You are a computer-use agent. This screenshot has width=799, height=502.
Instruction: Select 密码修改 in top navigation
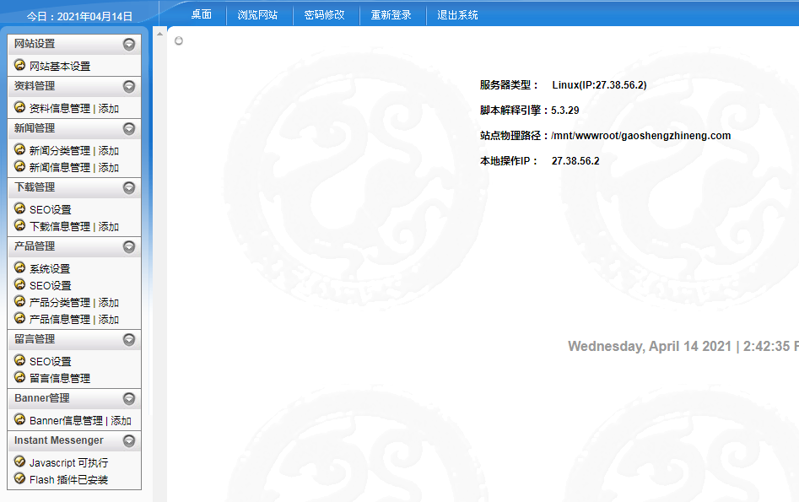coord(324,15)
